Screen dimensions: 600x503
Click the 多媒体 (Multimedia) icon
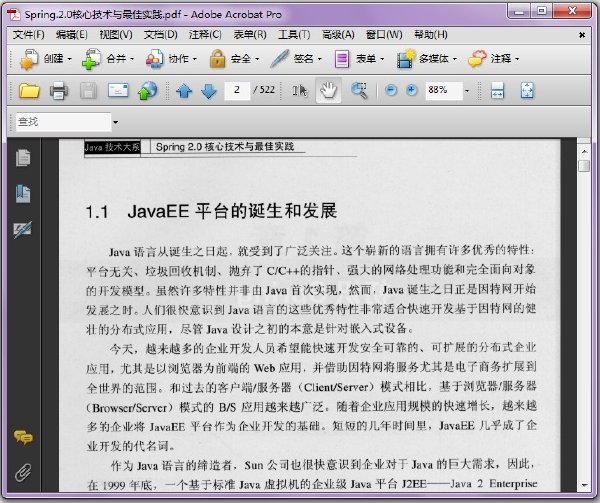click(x=406, y=59)
